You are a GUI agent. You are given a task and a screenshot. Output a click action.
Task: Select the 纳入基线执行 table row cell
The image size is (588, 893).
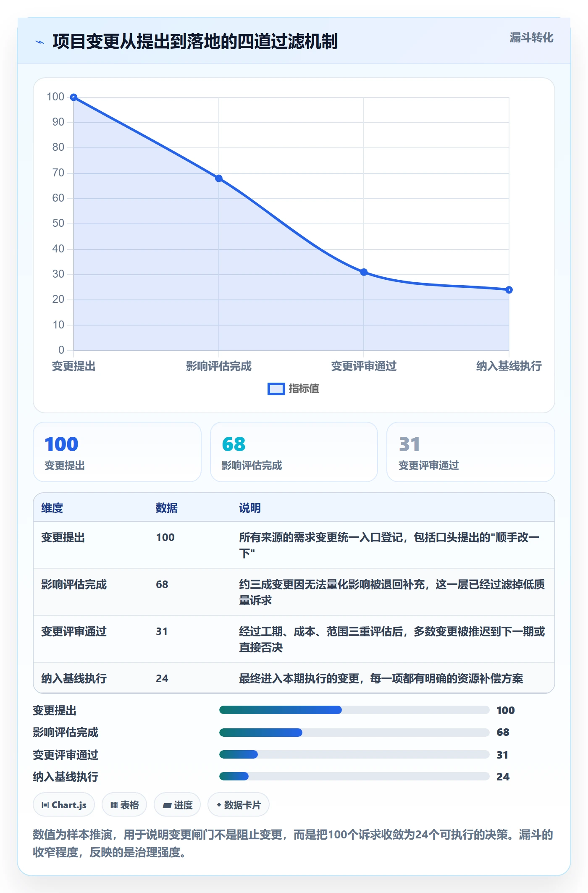pos(74,678)
